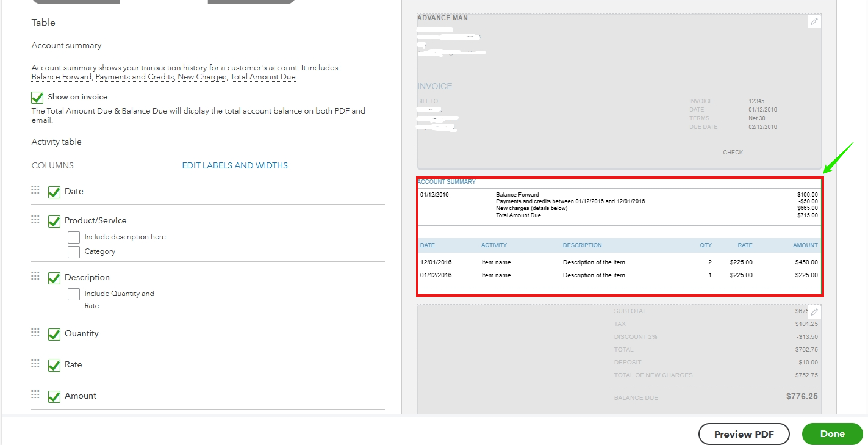Click the drag handle beside the Rate column

point(35,363)
